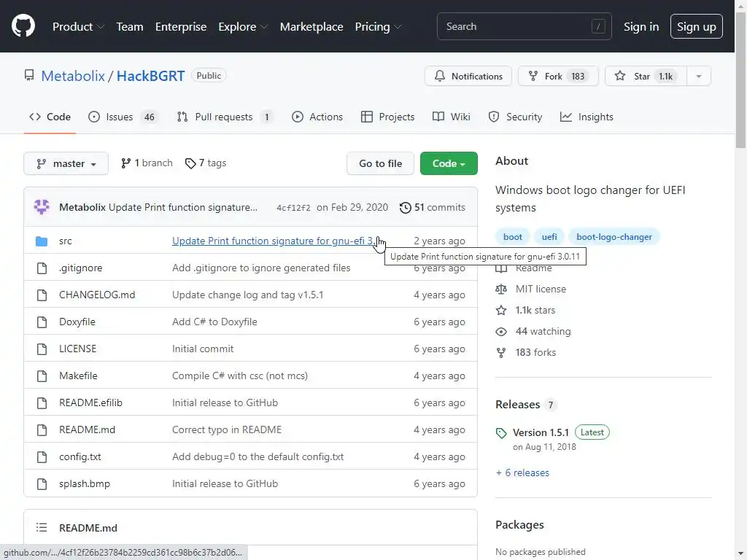
Task: Open the Projects tab
Action: click(x=388, y=117)
